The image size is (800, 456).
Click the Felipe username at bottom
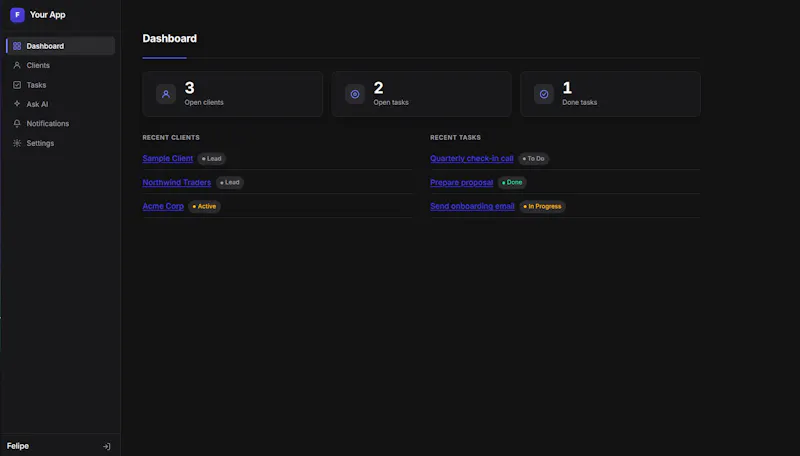18,446
